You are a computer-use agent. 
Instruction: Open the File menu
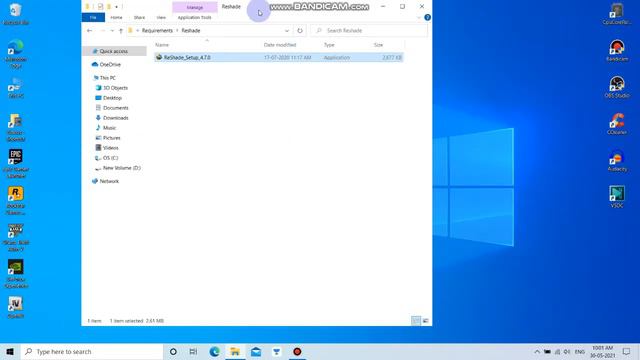[x=93, y=18]
